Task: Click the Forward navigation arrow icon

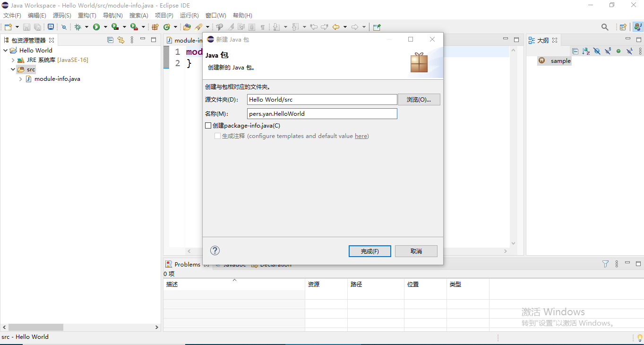Action: pos(355,27)
